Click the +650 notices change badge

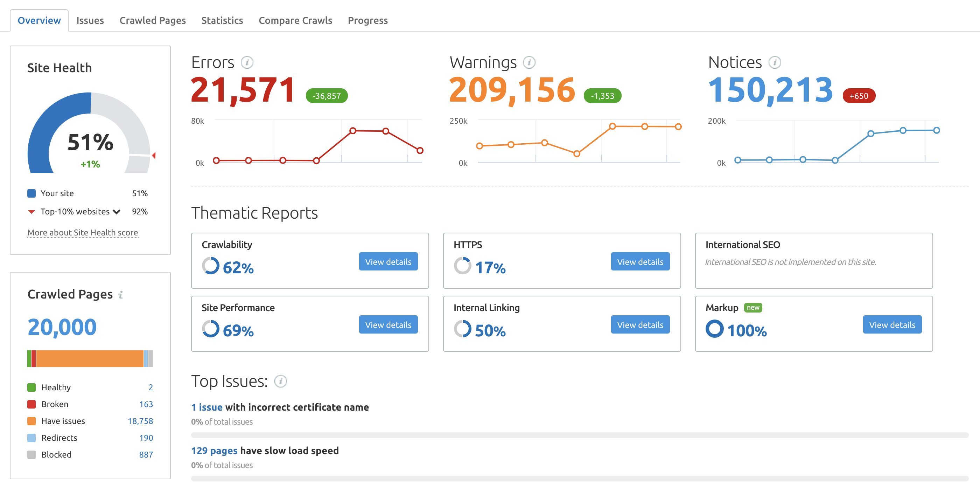tap(859, 96)
